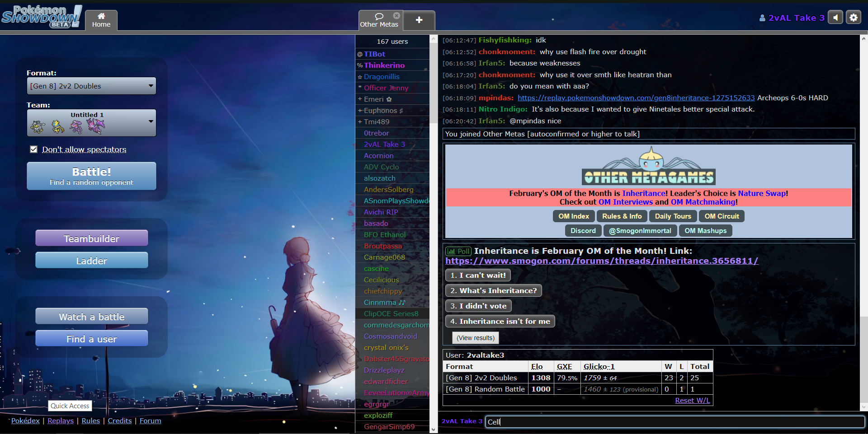The height and width of the screenshot is (434, 868).
Task: Select "What's Inheritance?" poll option
Action: pos(493,291)
